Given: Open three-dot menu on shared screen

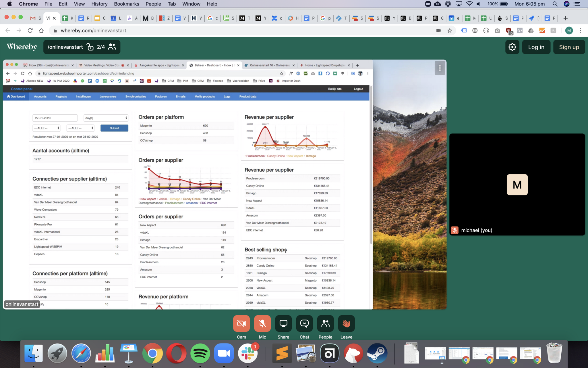Looking at the screenshot, I should (x=440, y=68).
